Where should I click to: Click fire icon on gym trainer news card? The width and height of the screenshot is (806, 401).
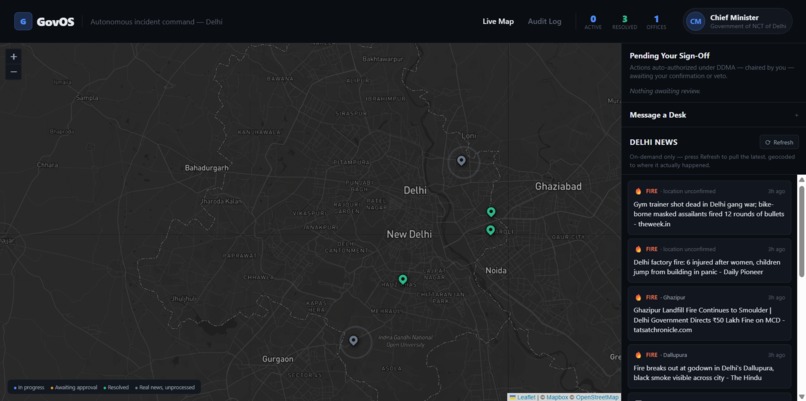pos(638,191)
